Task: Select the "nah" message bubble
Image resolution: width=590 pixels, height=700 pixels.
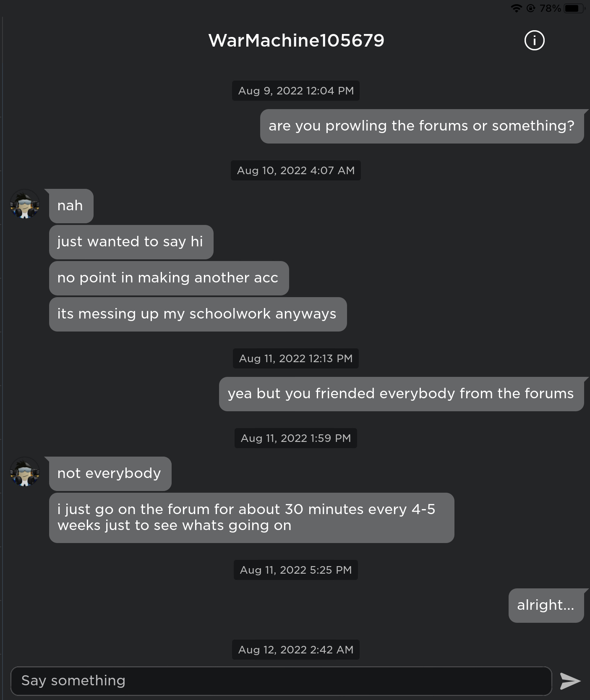Action: (71, 206)
